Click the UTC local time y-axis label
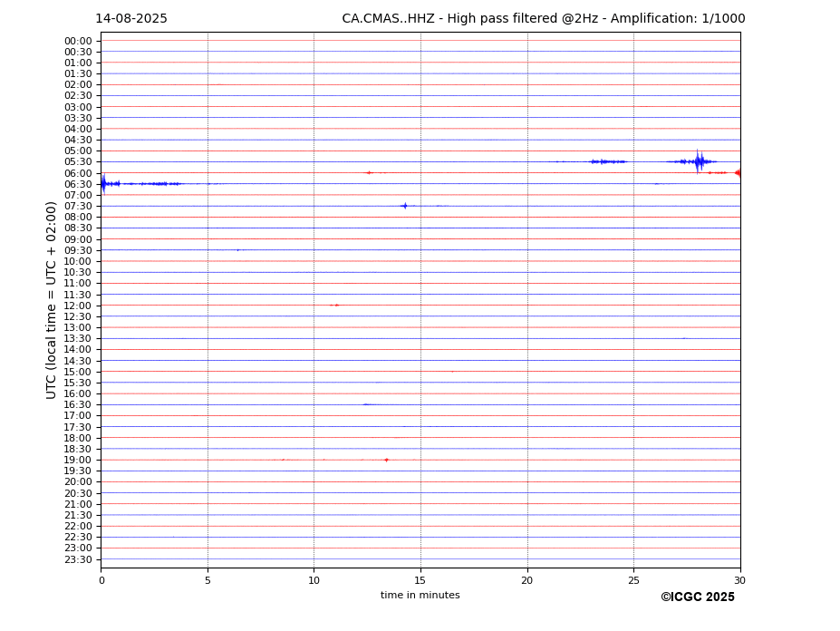The image size is (840, 631). pyautogui.click(x=51, y=300)
